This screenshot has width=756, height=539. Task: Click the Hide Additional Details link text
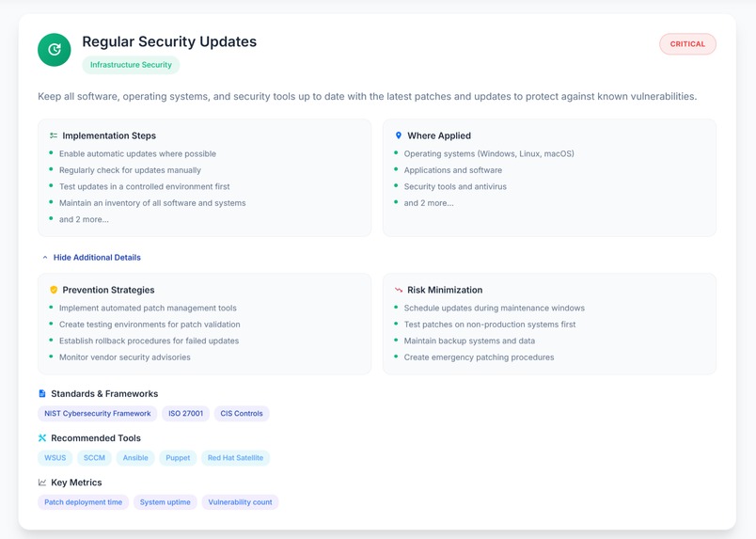tap(97, 258)
